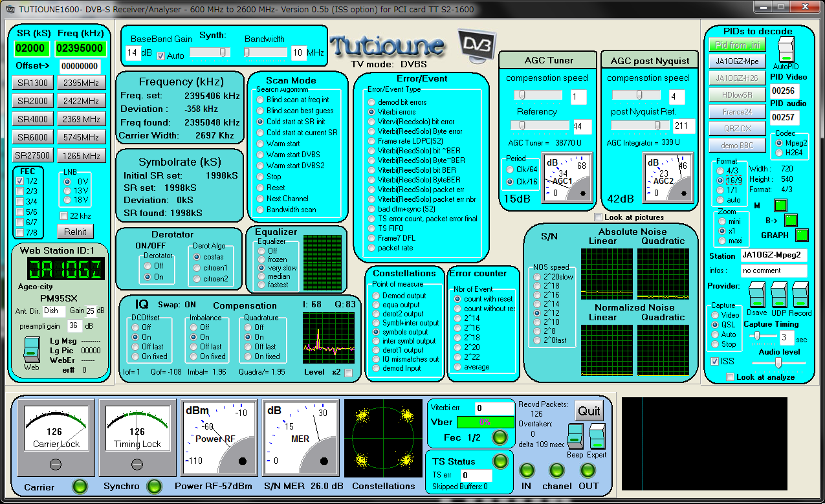Image resolution: width=825 pixels, height=504 pixels.
Task: Choose Derotator Off option
Action: point(148,266)
